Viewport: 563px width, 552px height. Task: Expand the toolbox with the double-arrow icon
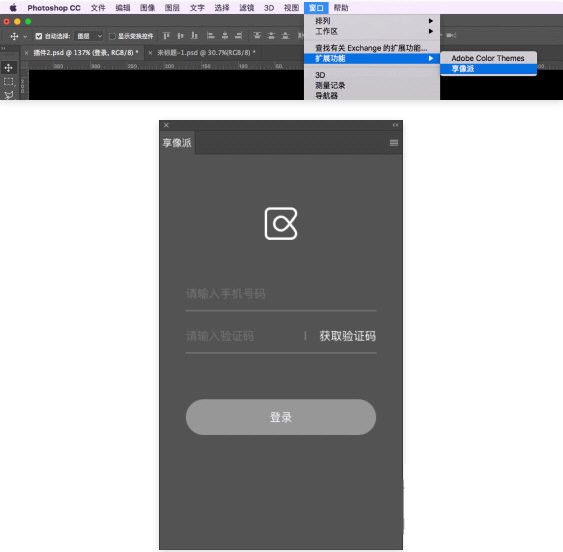coord(3,48)
